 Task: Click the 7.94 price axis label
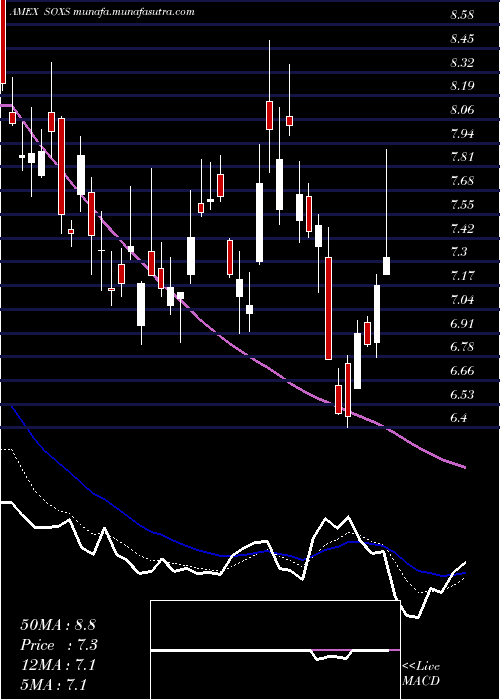point(462,133)
